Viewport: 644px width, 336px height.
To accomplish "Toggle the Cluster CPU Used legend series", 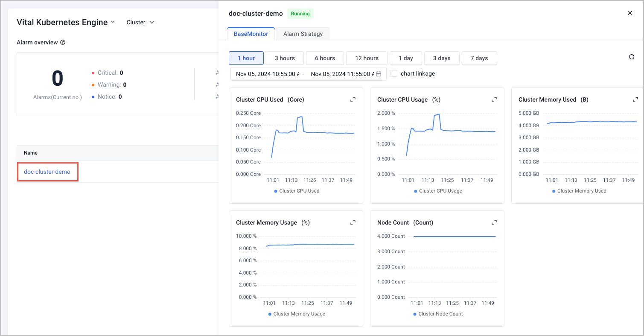I will tap(297, 191).
